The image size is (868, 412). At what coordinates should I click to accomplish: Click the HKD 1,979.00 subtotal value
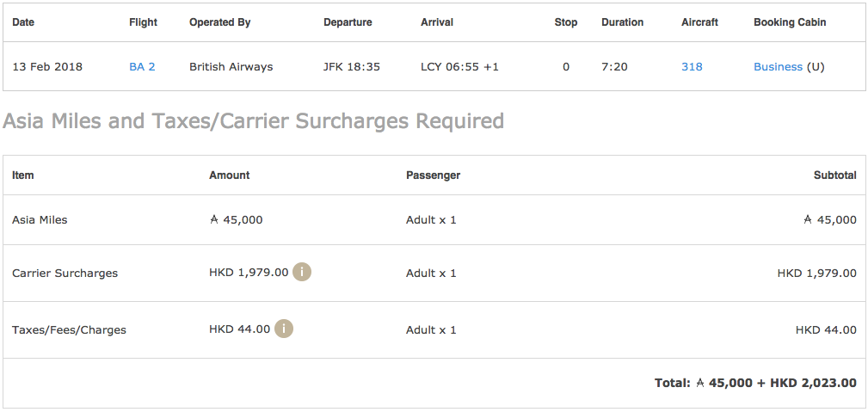click(816, 273)
